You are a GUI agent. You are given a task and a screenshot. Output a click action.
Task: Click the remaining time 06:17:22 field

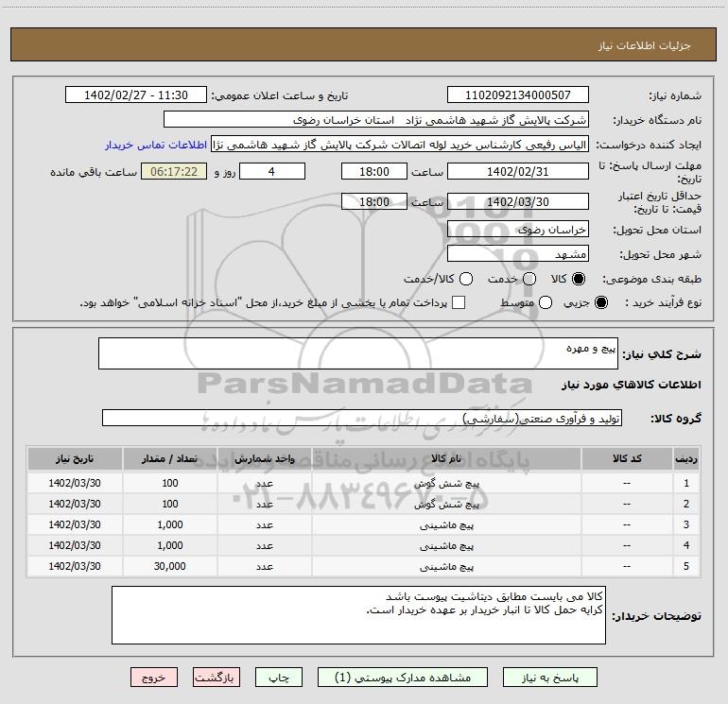point(174,171)
